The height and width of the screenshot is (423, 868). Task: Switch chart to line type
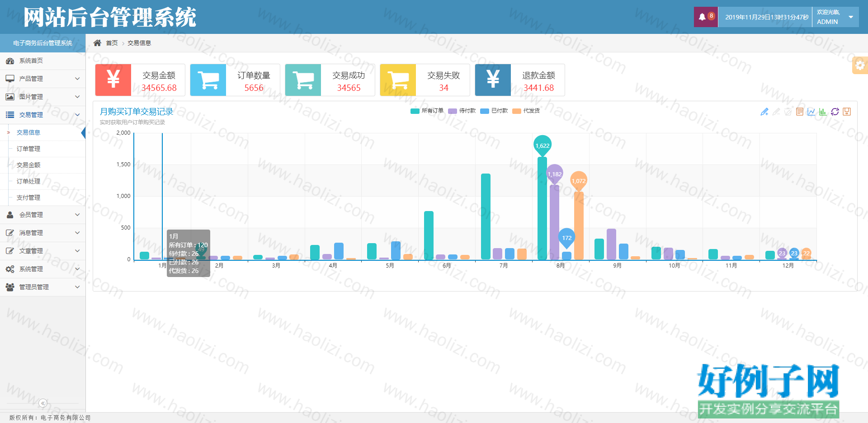click(x=811, y=112)
